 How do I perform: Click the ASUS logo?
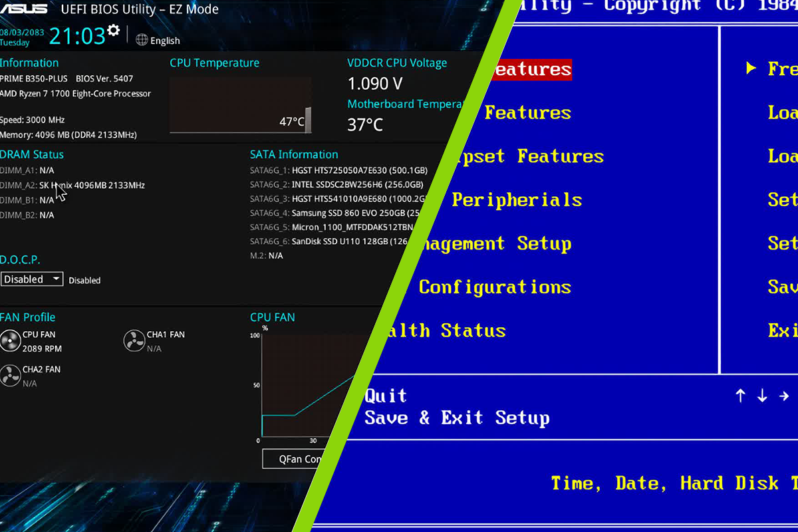(23, 9)
